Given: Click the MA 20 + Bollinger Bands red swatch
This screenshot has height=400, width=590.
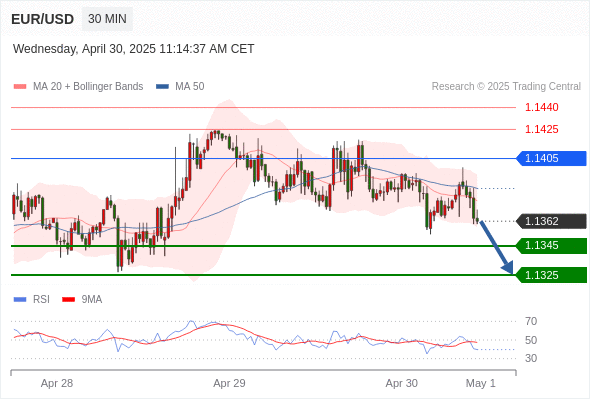Looking at the screenshot, I should pos(20,87).
